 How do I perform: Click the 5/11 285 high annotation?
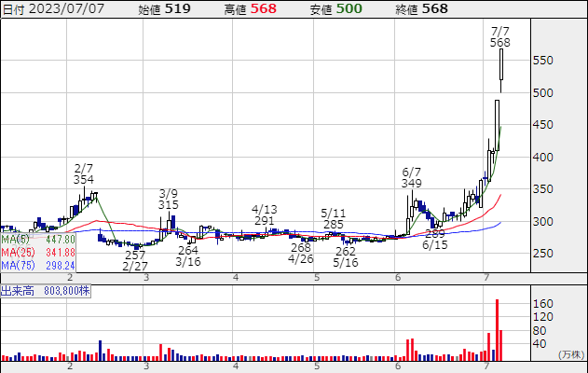334,219
